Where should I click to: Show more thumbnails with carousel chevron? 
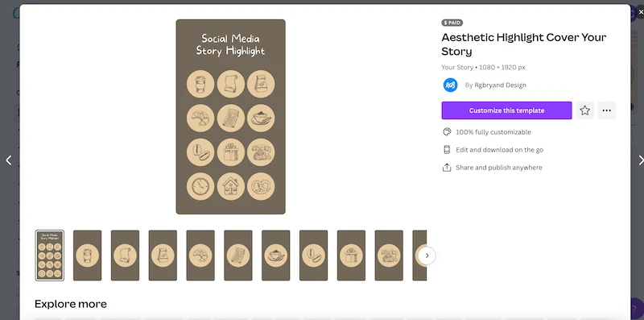coord(427,256)
